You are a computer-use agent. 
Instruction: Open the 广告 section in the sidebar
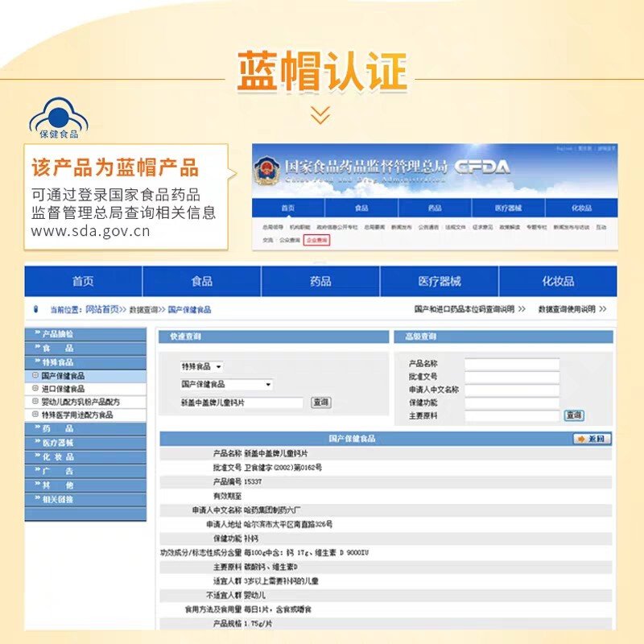click(x=85, y=472)
